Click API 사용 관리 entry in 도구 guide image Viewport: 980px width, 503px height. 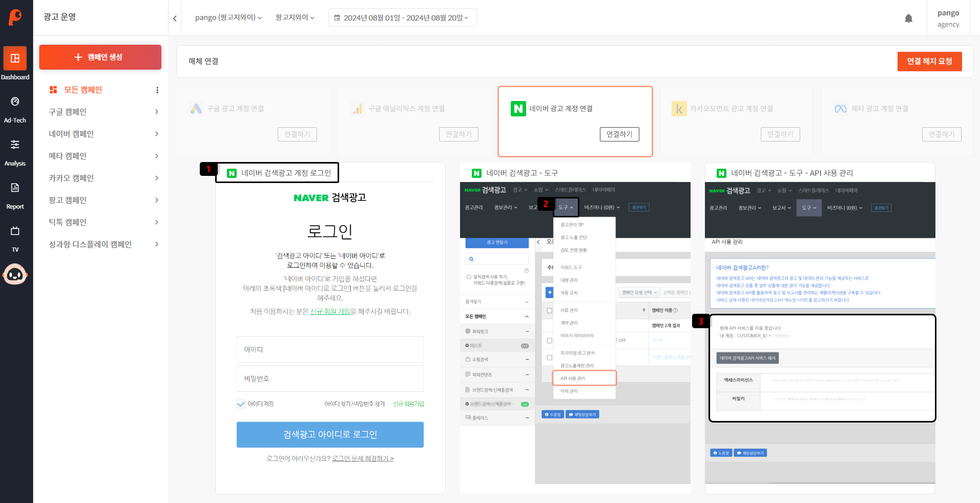[585, 378]
